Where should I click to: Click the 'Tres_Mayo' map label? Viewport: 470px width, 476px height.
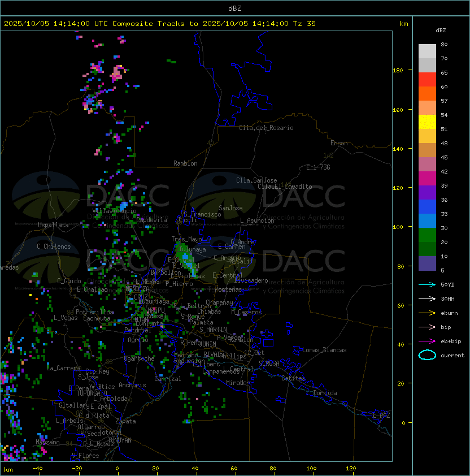[x=186, y=239]
